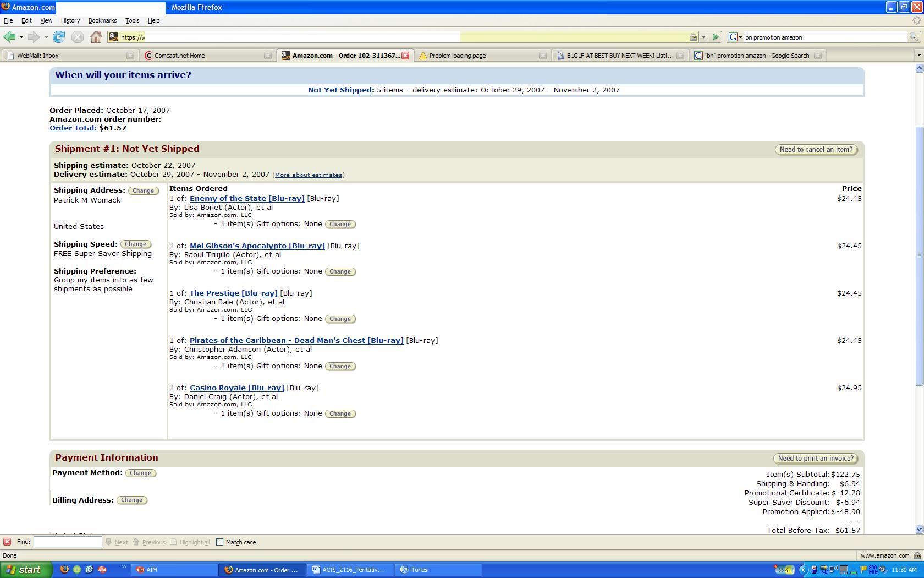Open the Tools menu
The image size is (924, 578).
pos(132,20)
